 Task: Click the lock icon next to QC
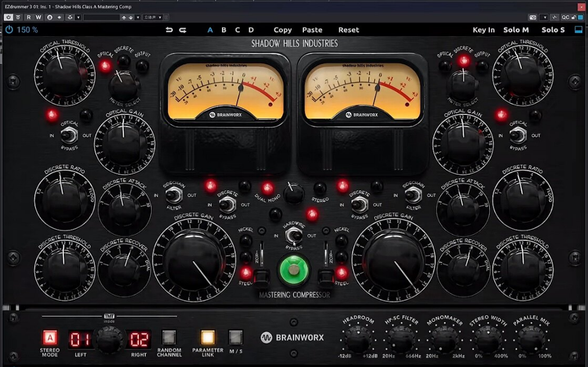tap(573, 17)
